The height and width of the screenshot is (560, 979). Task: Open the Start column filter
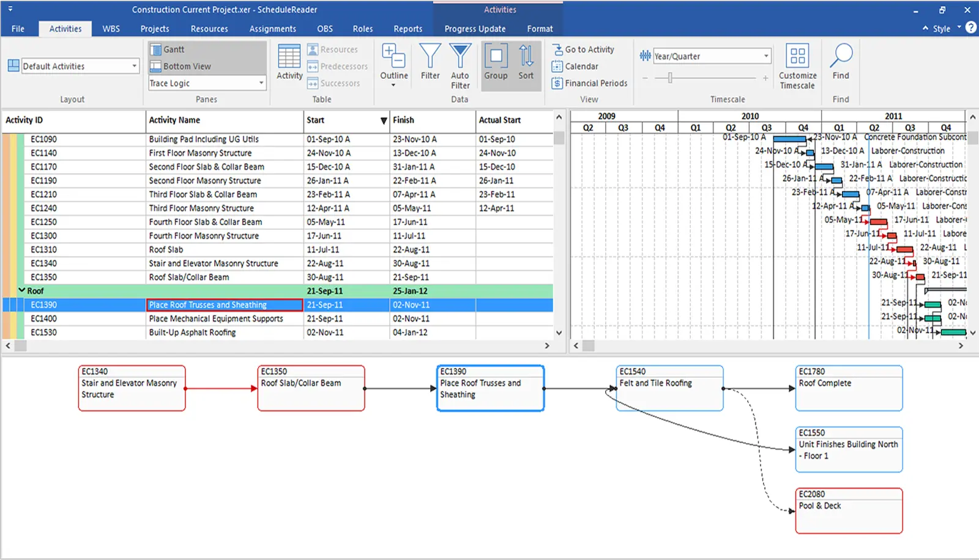pyautogui.click(x=384, y=120)
